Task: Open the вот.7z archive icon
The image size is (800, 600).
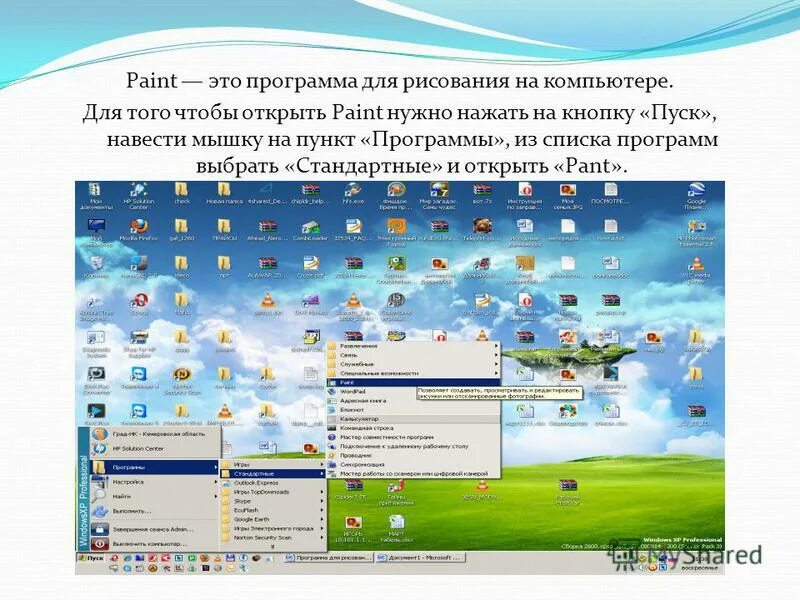Action: pyautogui.click(x=482, y=194)
